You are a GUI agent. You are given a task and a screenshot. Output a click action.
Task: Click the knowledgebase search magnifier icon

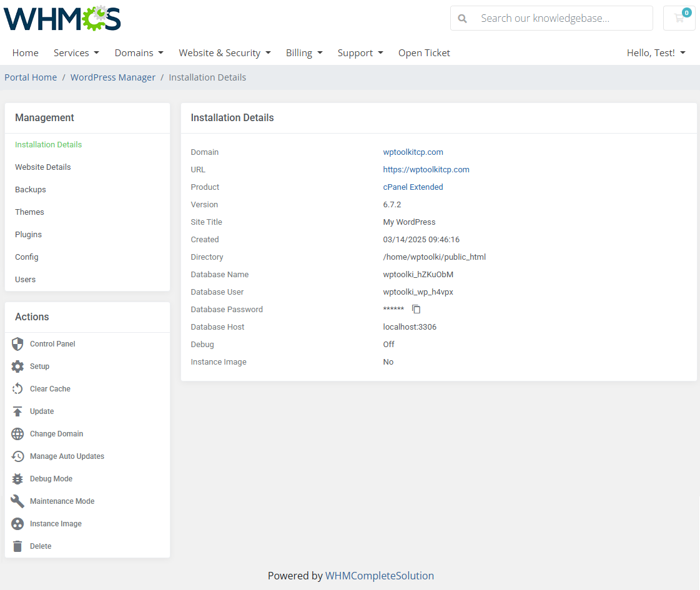[x=463, y=18]
